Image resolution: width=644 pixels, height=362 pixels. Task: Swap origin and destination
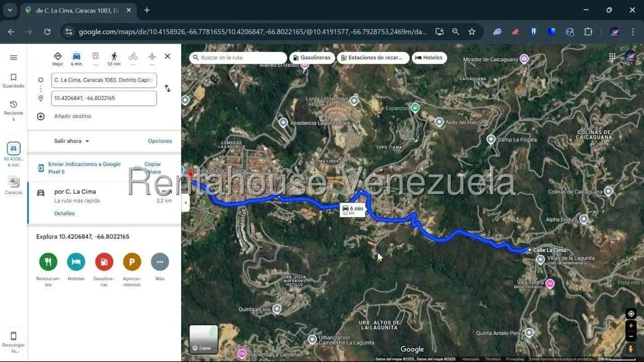168,88
